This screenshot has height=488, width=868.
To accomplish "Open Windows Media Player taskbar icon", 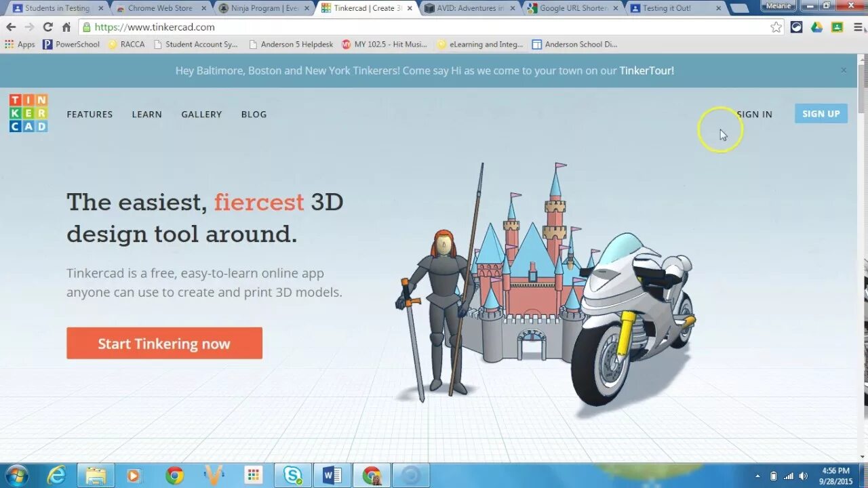I will tap(134, 475).
